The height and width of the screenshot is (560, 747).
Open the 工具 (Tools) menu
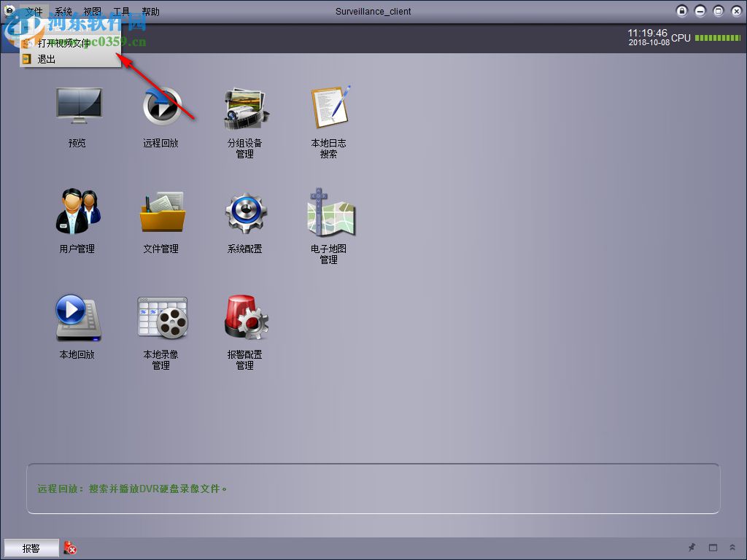point(122,12)
